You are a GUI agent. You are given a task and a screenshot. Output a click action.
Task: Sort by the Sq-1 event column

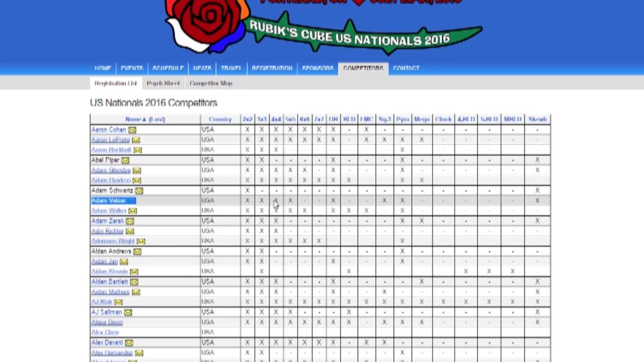pyautogui.click(x=384, y=119)
